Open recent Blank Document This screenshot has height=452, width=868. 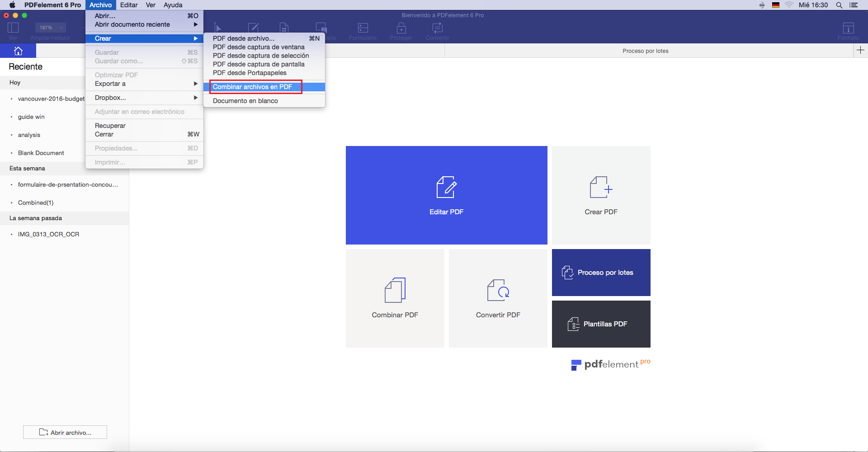point(41,153)
